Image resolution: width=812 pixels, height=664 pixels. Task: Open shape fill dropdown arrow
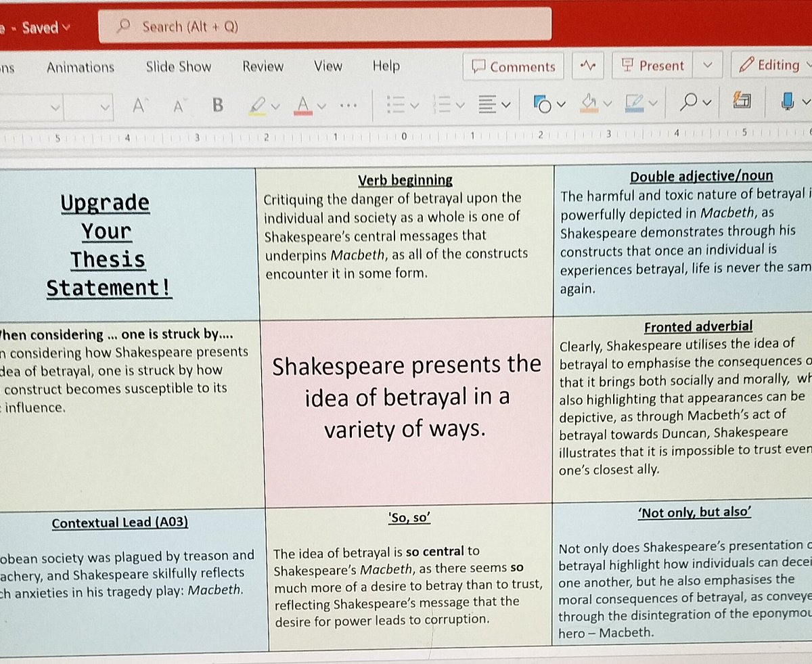(x=608, y=104)
